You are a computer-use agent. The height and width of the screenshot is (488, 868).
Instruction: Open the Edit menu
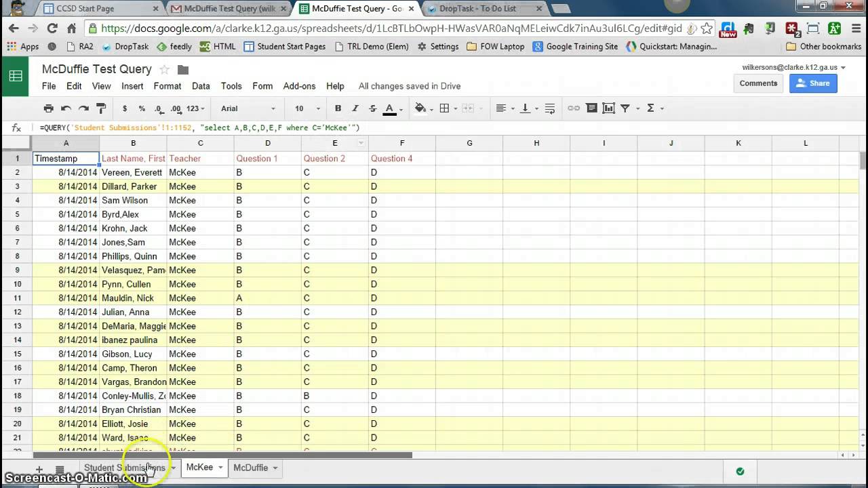point(74,86)
